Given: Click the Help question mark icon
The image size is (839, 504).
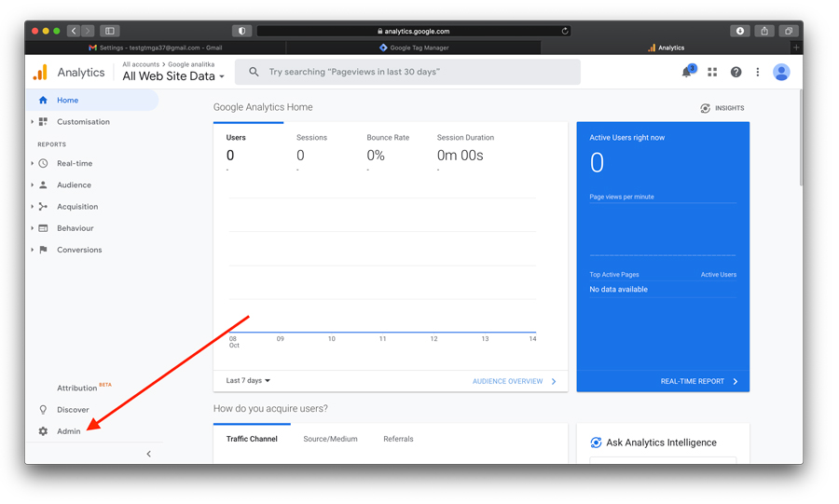Looking at the screenshot, I should pos(736,72).
